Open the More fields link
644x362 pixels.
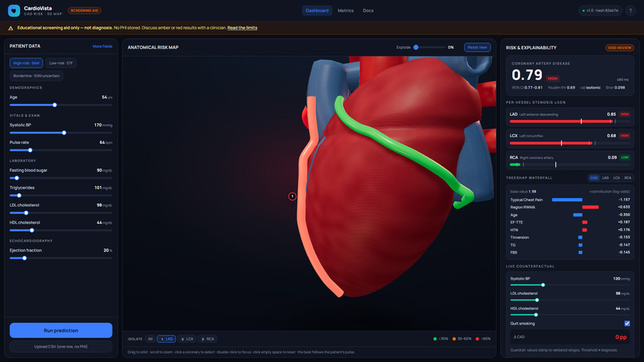102,46
